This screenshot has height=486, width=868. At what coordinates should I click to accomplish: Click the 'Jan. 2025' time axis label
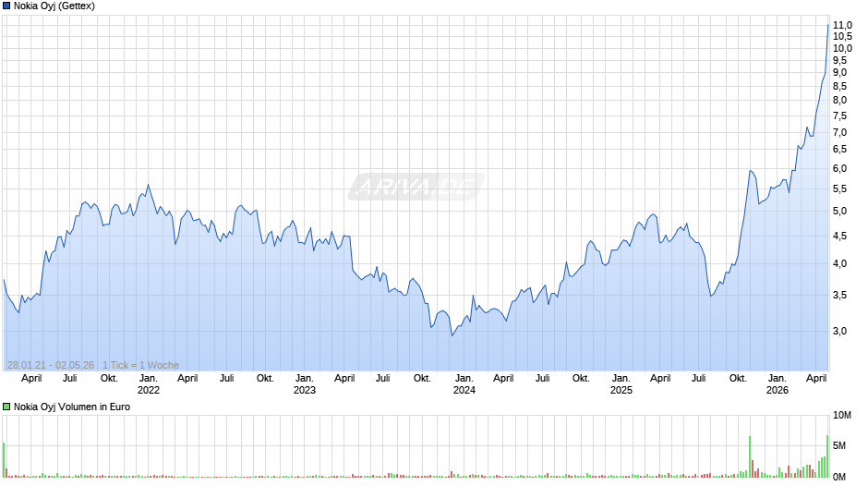[x=621, y=384]
